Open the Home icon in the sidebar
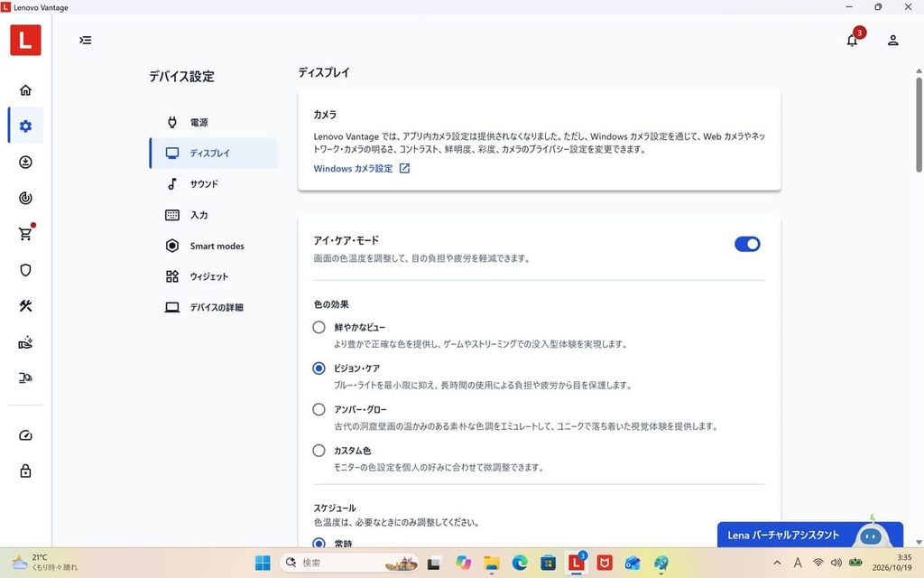The height and width of the screenshot is (578, 924). 25,89
